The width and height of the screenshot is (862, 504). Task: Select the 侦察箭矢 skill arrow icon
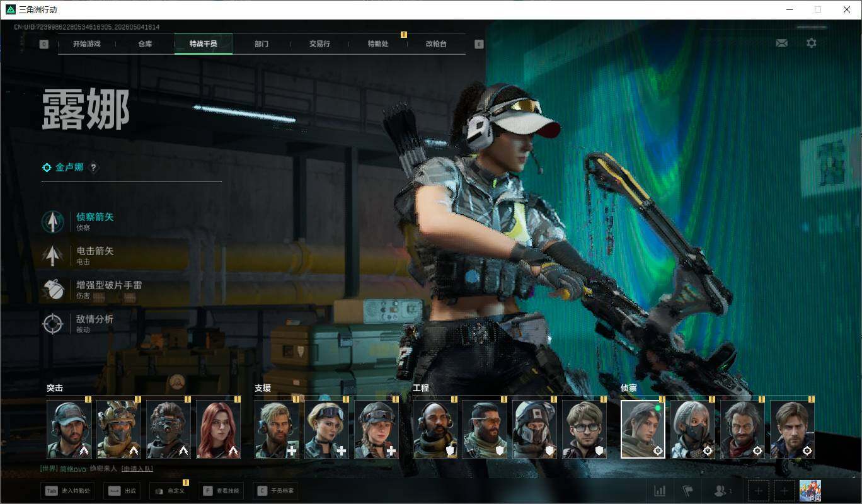(53, 221)
